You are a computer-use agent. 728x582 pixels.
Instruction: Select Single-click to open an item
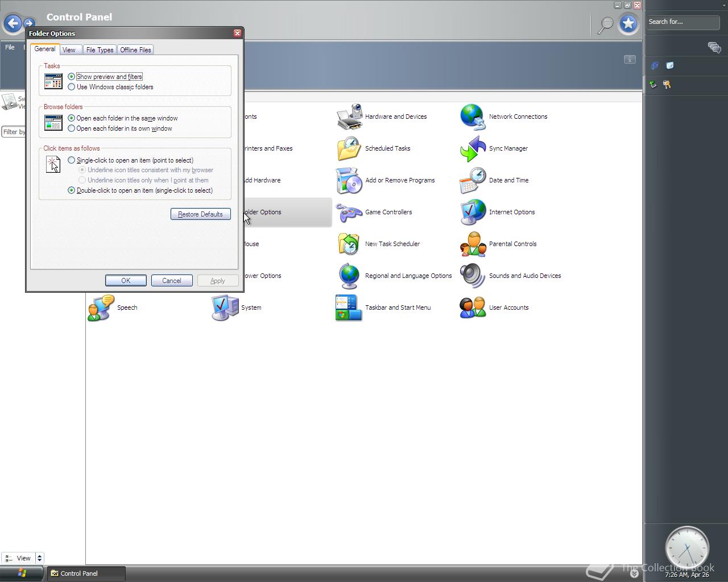click(130, 160)
